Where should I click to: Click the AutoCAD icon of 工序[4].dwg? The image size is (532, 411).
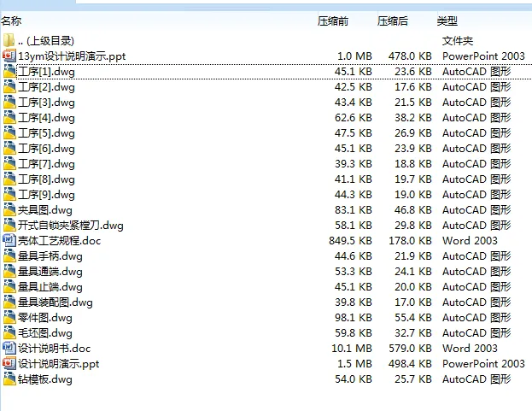click(x=9, y=117)
